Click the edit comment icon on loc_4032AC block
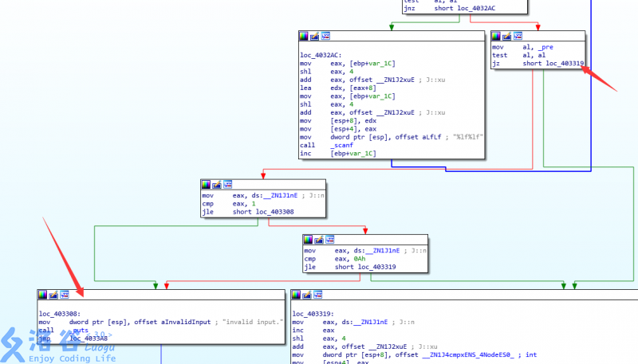Viewport: 638px width, 364px height. (x=314, y=36)
